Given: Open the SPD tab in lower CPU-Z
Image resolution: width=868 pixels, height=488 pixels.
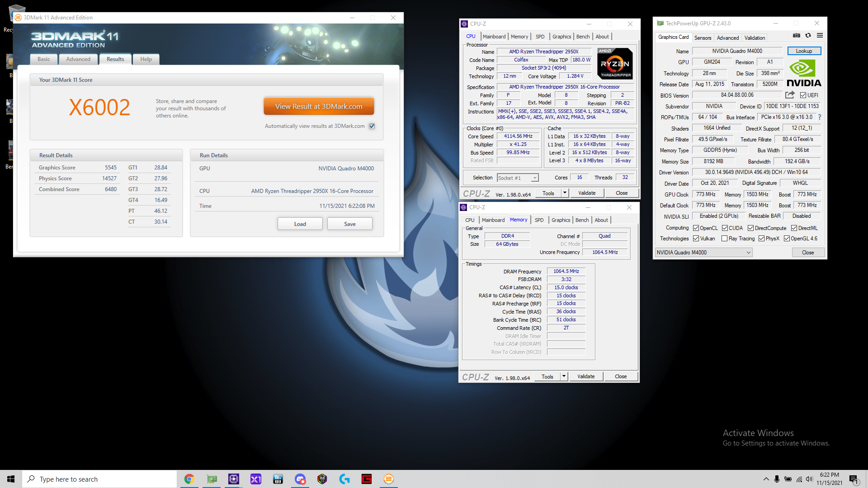Looking at the screenshot, I should 539,220.
